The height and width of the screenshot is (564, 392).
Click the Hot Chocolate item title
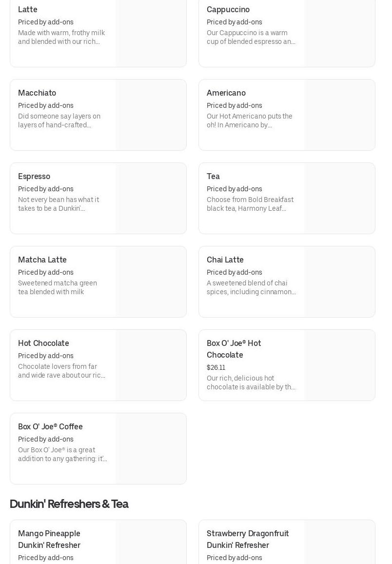click(43, 343)
